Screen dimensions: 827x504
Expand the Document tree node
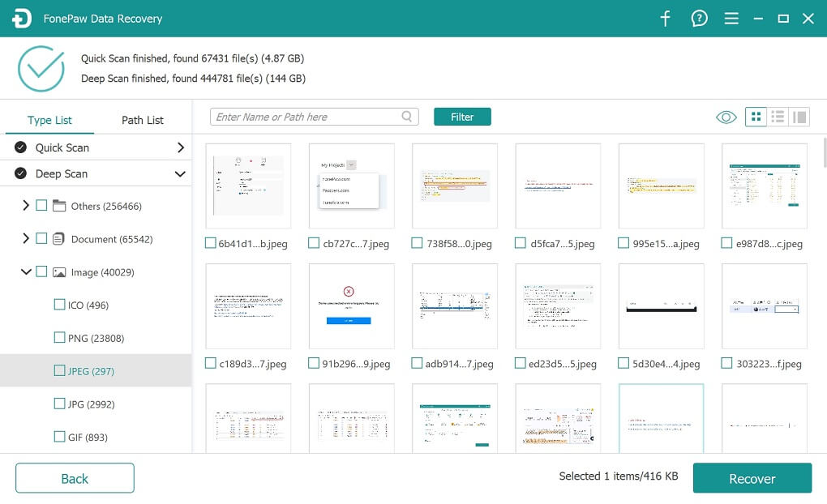click(25, 238)
